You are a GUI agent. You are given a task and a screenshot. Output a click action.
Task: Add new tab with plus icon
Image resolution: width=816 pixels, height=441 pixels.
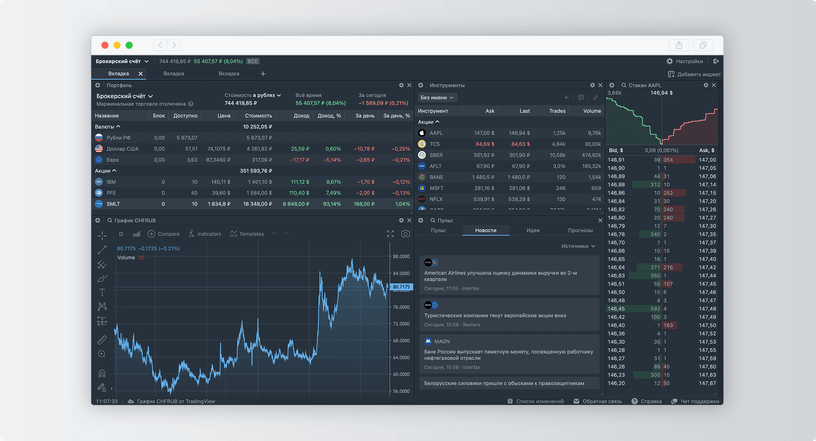(x=263, y=73)
